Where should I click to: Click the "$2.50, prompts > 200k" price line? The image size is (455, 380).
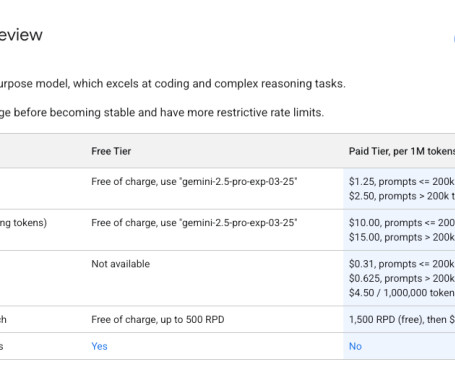point(402,196)
